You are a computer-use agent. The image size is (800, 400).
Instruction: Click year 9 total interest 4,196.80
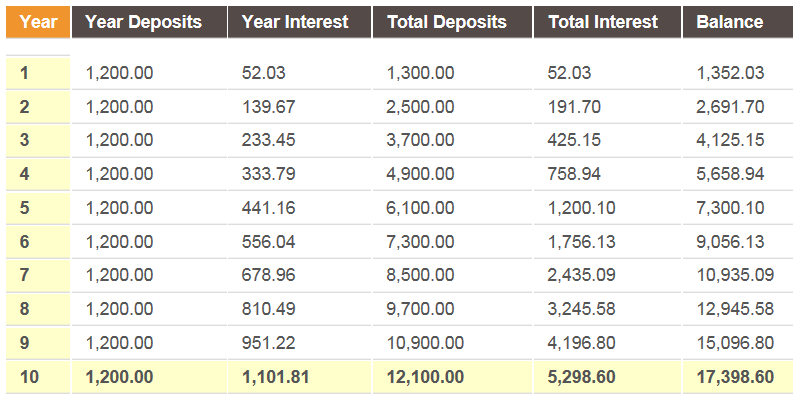point(582,343)
